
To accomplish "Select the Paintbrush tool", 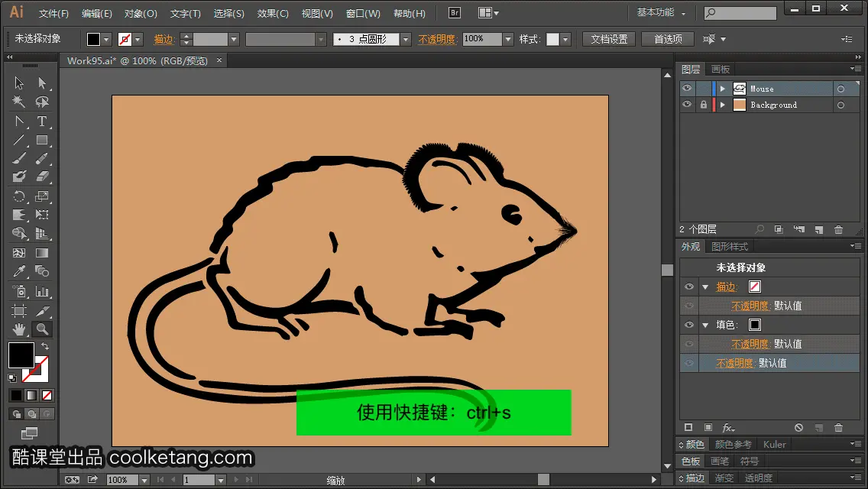I will coord(19,158).
